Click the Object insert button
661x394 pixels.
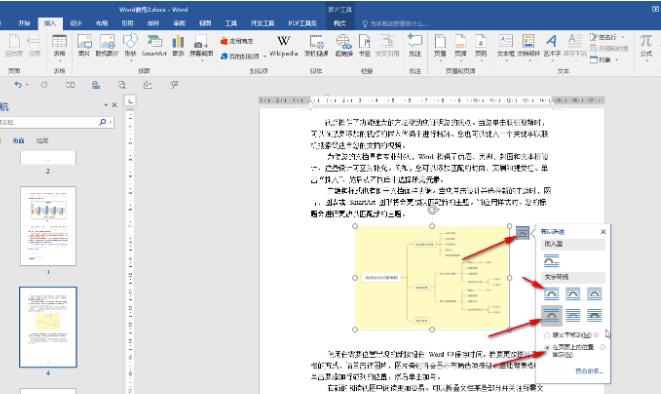click(600, 60)
